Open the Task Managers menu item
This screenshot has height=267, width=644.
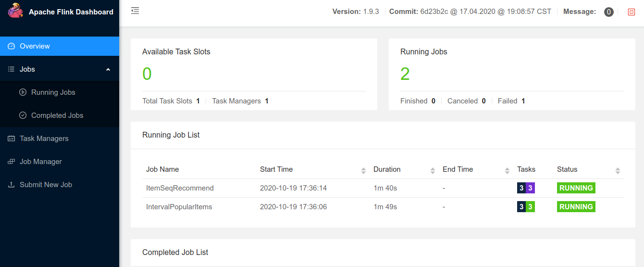tap(44, 139)
